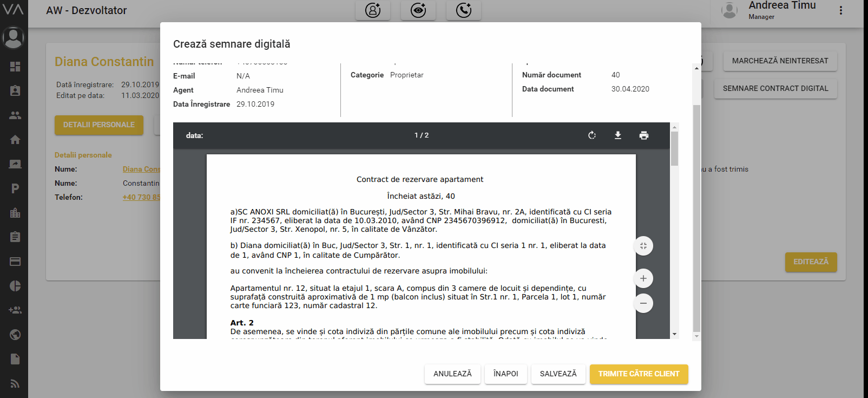
Task: Open the home properties icon in sidebar
Action: [15, 140]
